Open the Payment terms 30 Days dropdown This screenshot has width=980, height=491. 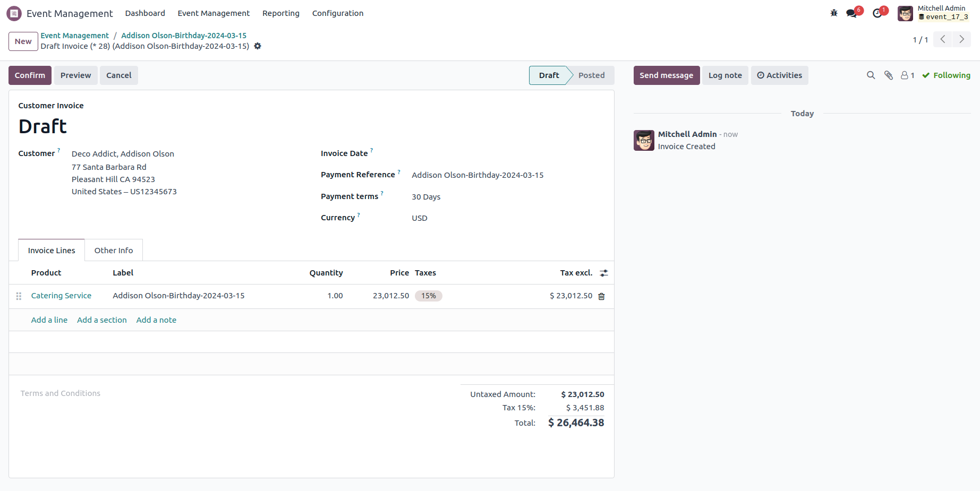[508, 197]
